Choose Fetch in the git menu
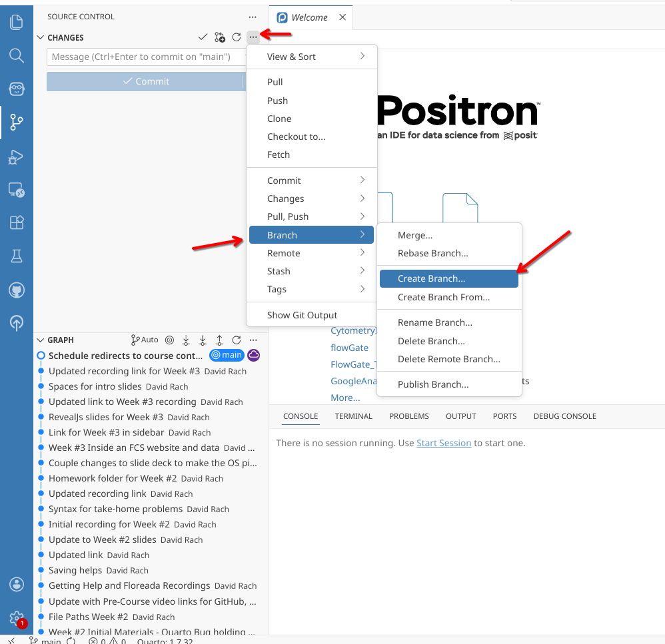This screenshot has height=644, width=665. (279, 155)
